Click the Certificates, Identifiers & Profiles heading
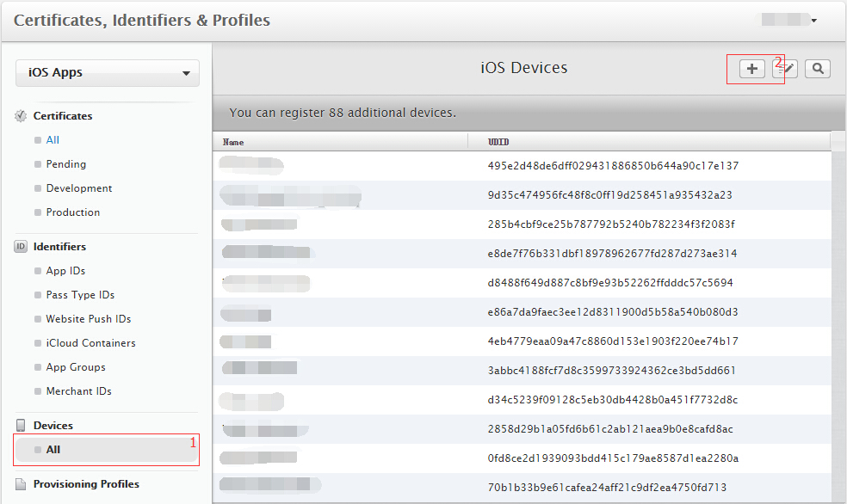 click(141, 21)
